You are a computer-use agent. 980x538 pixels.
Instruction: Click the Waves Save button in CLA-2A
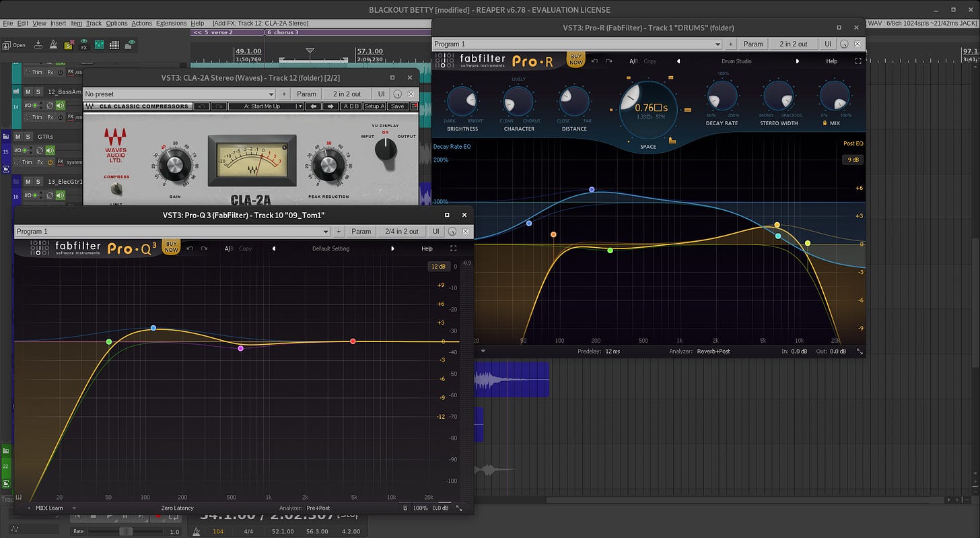click(398, 106)
